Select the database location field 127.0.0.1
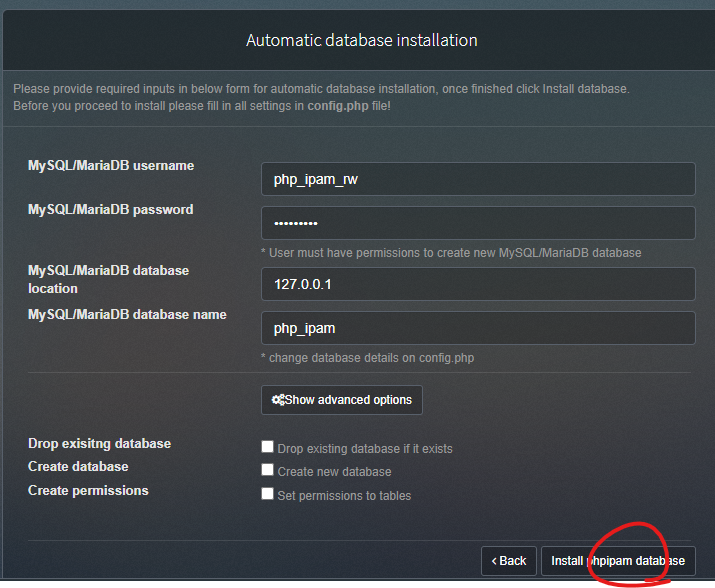 pyautogui.click(x=478, y=284)
